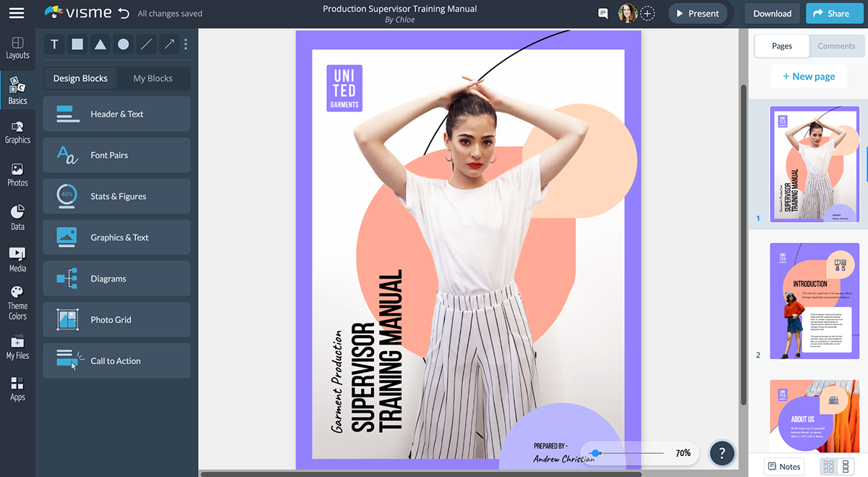Open the Photos panel
Image resolution: width=868 pixels, height=477 pixels.
[17, 174]
